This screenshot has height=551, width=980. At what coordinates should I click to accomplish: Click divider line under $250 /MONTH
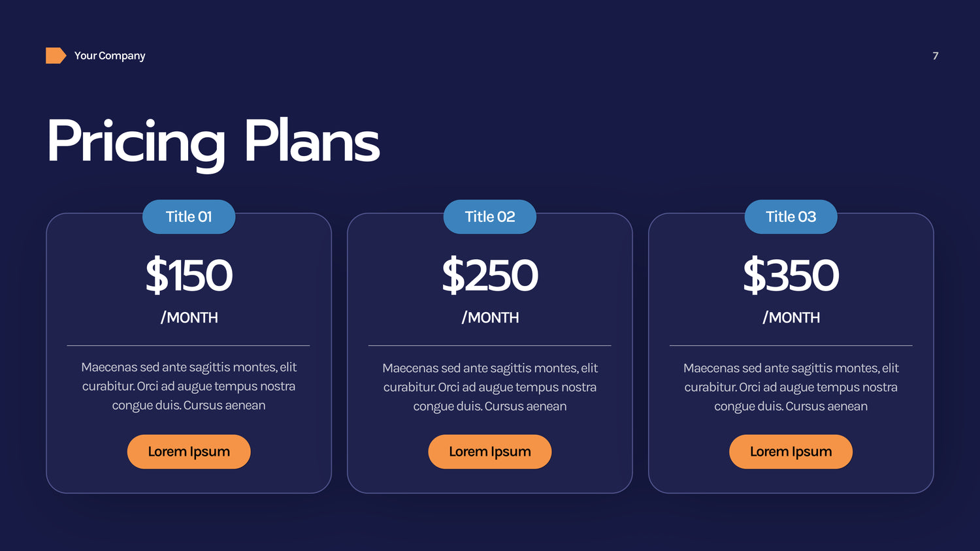(490, 345)
